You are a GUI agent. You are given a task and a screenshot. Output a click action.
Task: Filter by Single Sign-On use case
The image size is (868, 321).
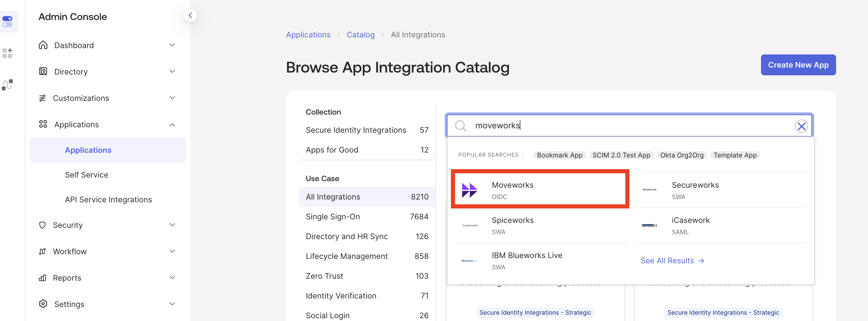coord(333,217)
